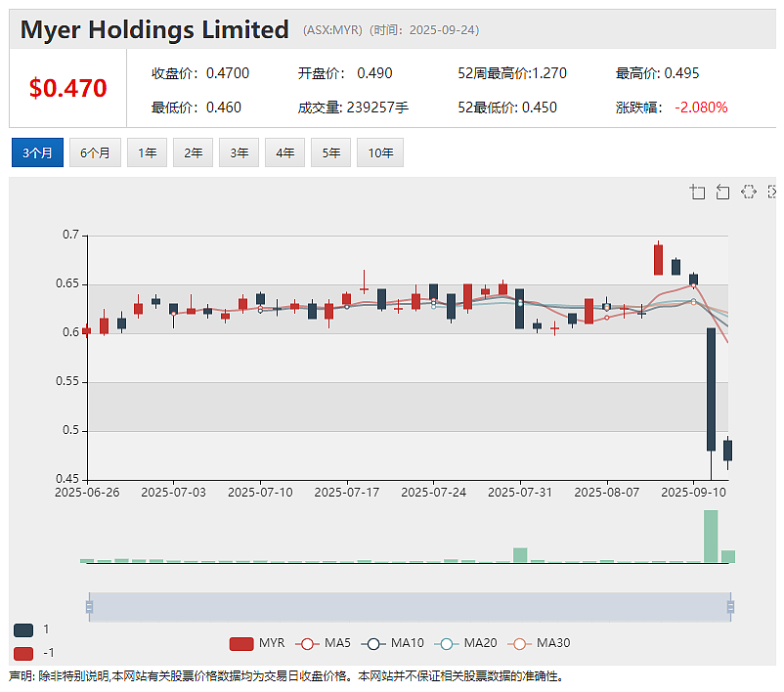Click x-axis label 2025-09-10
This screenshot has height=692, width=784.
pyautogui.click(x=693, y=493)
